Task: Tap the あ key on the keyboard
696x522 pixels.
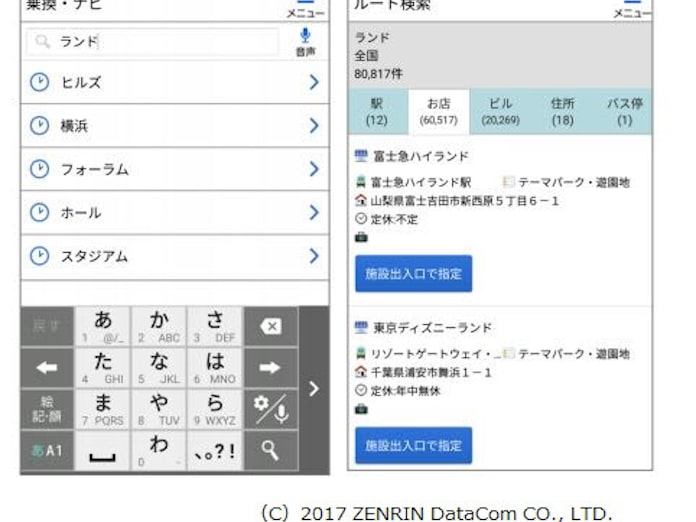Action: coord(103,326)
